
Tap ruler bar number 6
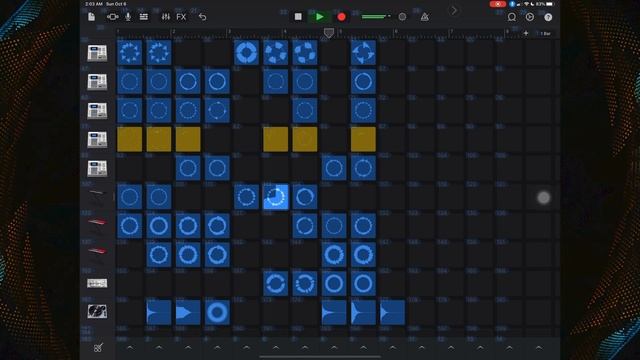point(396,31)
